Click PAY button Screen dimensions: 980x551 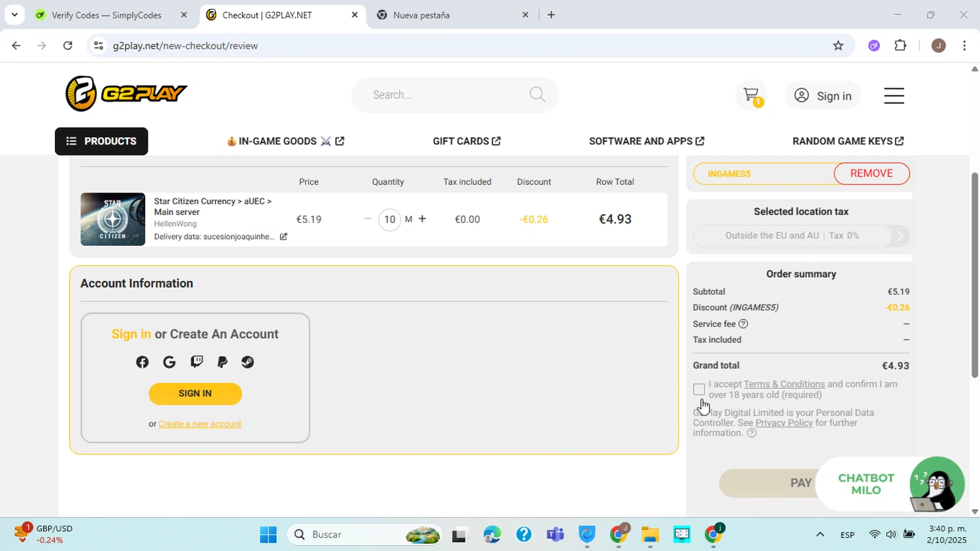click(800, 483)
